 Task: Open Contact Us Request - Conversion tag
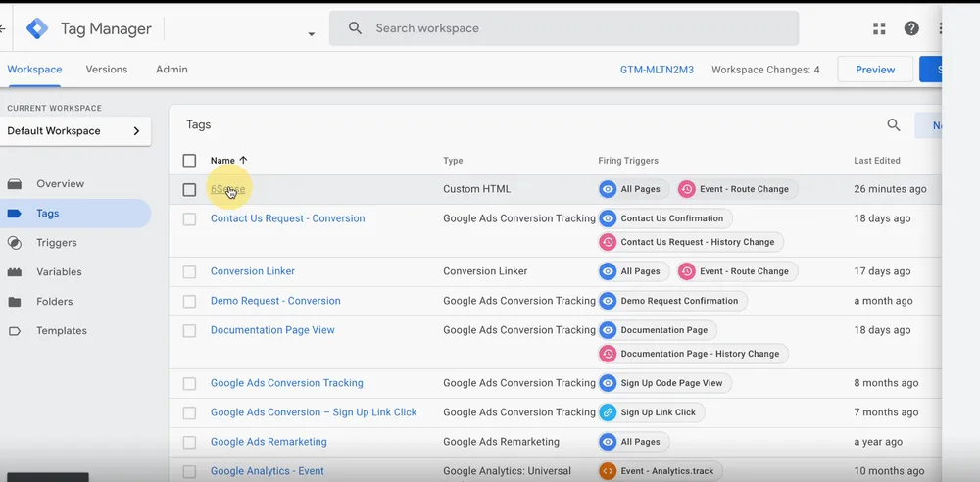pos(287,219)
